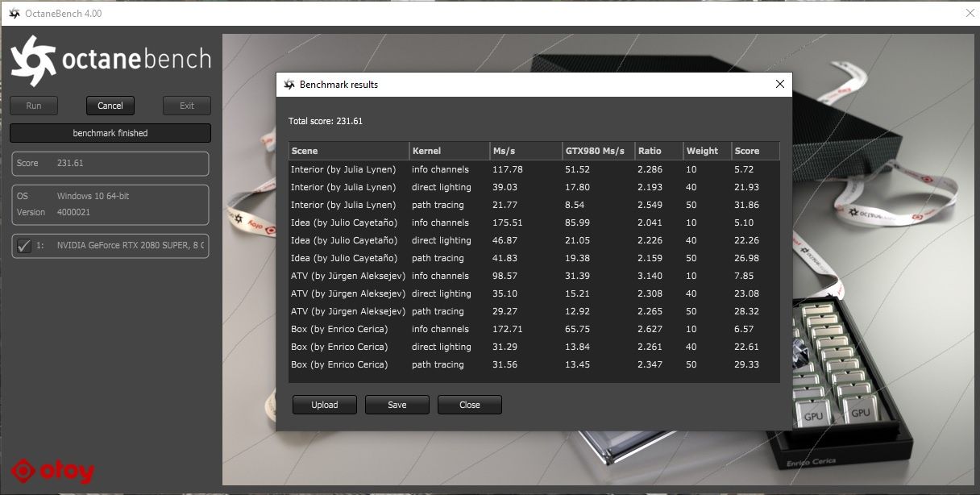This screenshot has height=495, width=980.
Task: Click the Ratio column header
Action: click(659, 151)
